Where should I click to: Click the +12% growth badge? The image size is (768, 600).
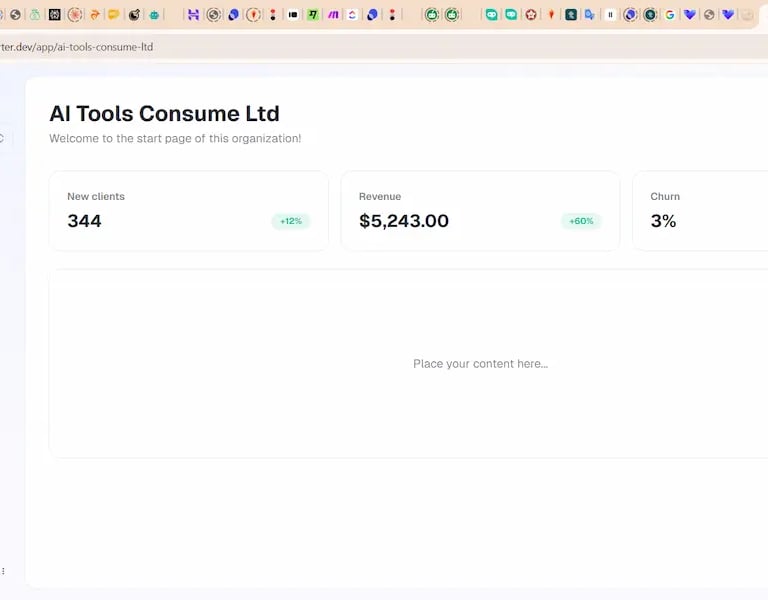pyautogui.click(x=291, y=221)
